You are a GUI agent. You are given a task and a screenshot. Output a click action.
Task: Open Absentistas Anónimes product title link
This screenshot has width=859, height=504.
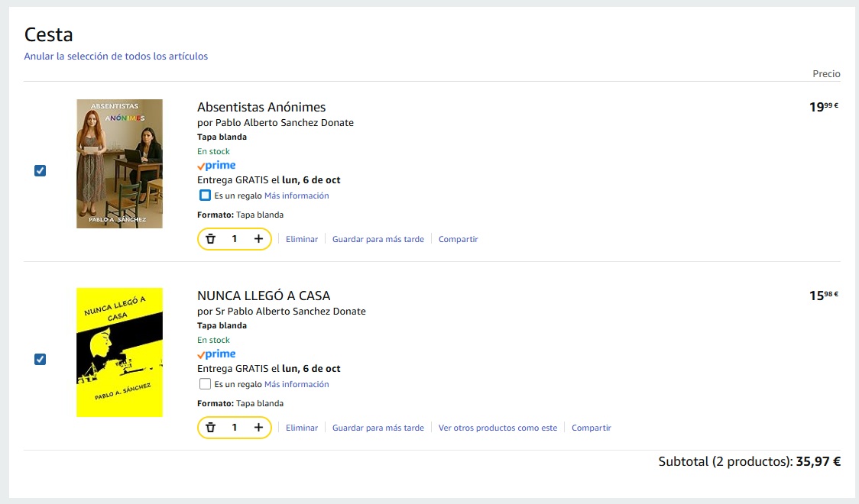261,107
